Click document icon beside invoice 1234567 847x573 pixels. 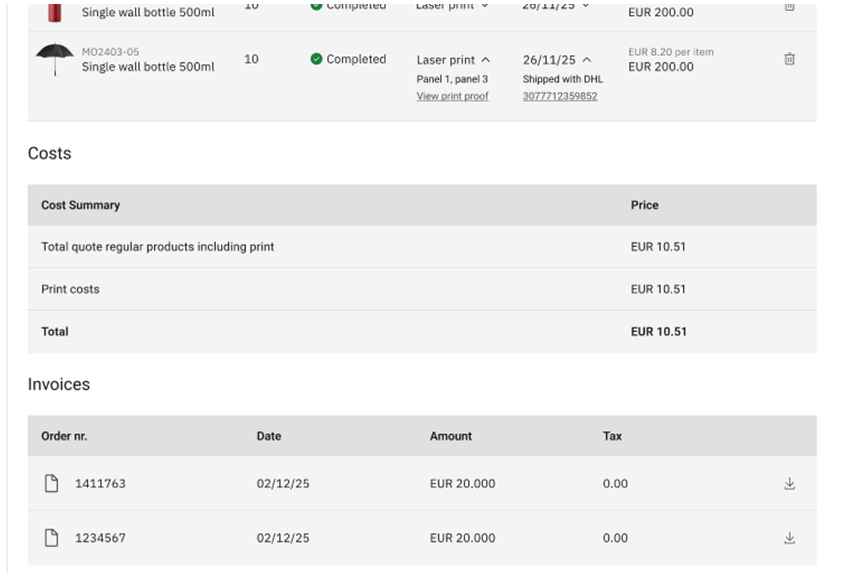pyautogui.click(x=51, y=538)
